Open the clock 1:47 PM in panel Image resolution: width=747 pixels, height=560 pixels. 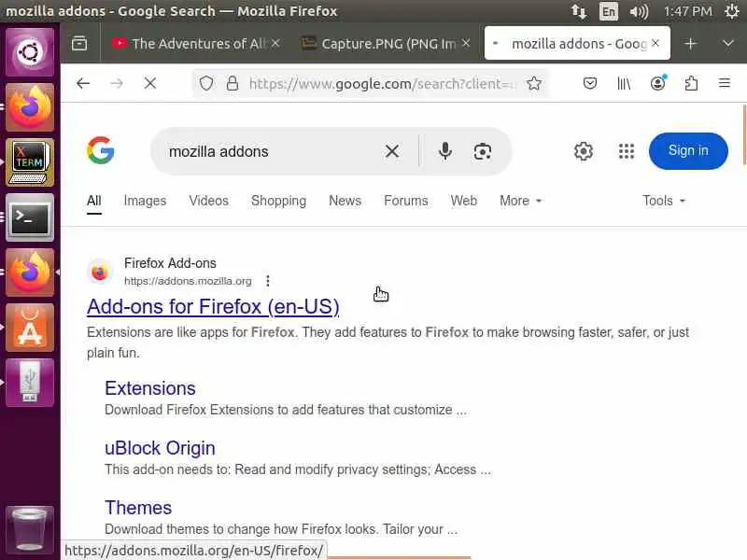tap(687, 11)
